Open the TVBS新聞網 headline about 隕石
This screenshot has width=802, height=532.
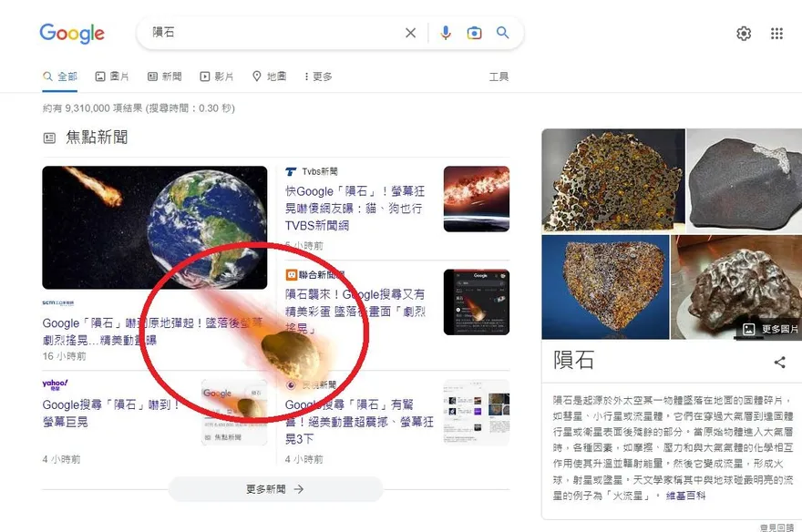355,208
